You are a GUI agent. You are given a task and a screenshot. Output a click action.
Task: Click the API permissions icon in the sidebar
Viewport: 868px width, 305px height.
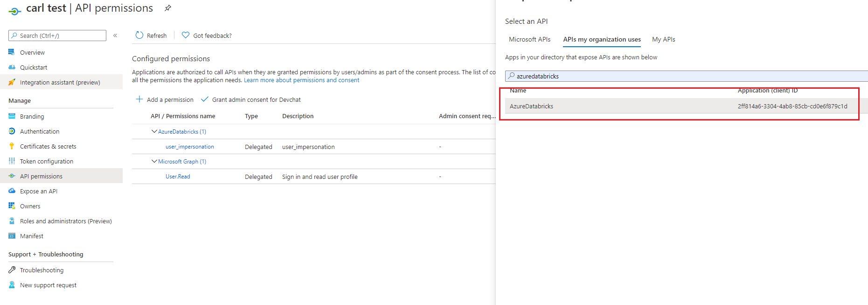tap(12, 176)
